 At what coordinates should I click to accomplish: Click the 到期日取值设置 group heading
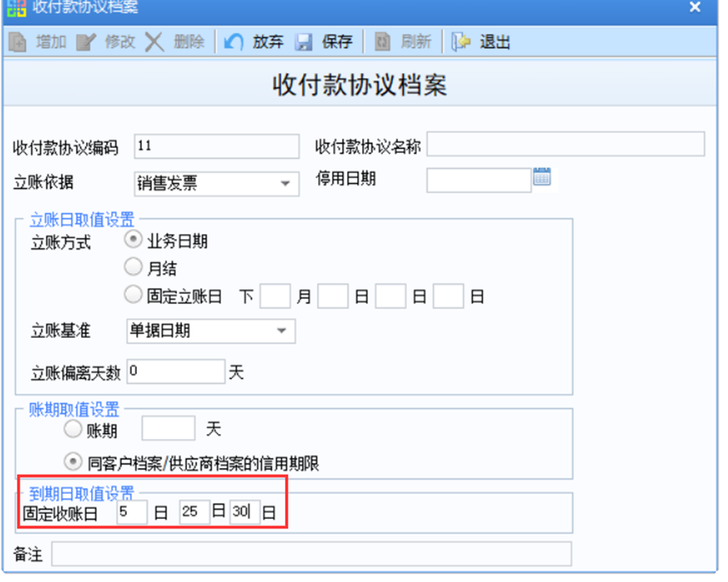82,493
